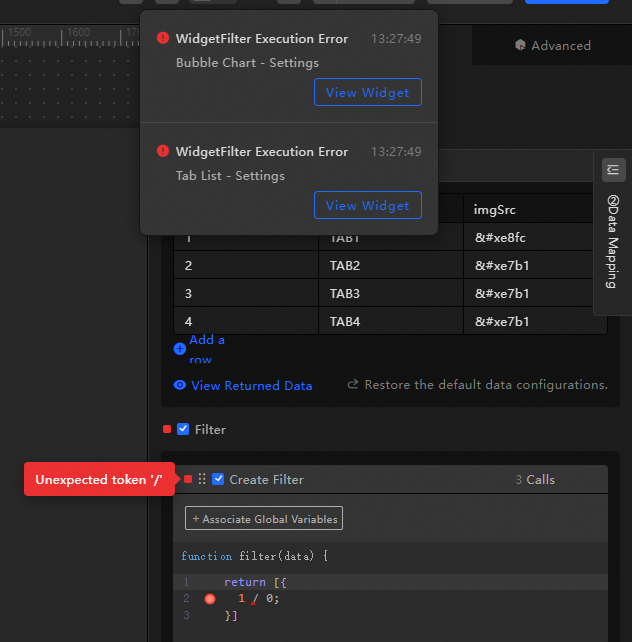
Task: Click 'Bubble Chart - Settings' notification text
Action: tap(247, 63)
